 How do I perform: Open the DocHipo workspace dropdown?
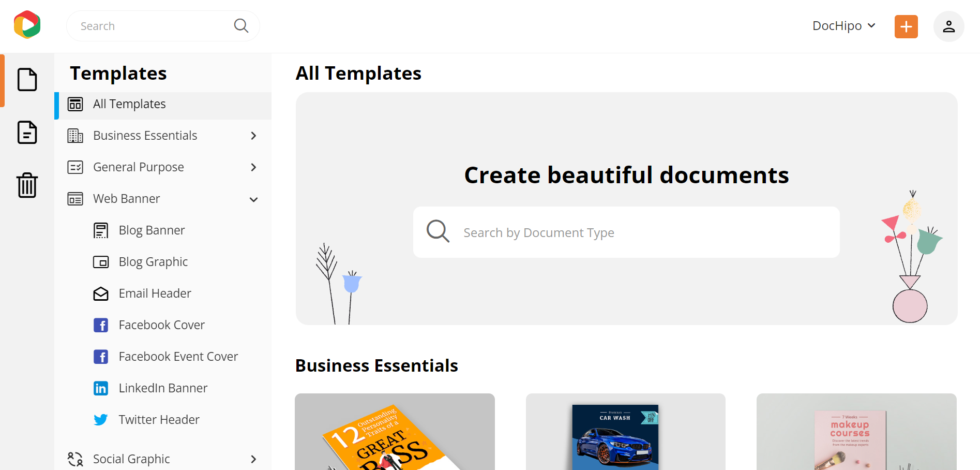pos(843,25)
